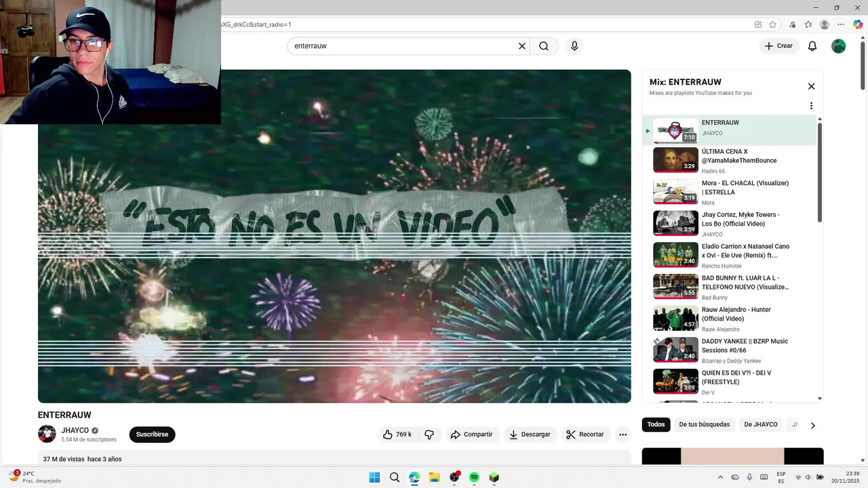This screenshot has height=488, width=868.
Task: Start voice search with the microphone icon
Action: 574,46
